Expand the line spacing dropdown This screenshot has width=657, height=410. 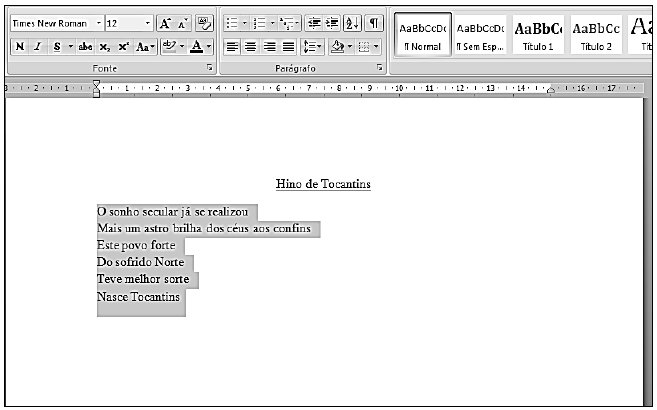tap(320, 47)
